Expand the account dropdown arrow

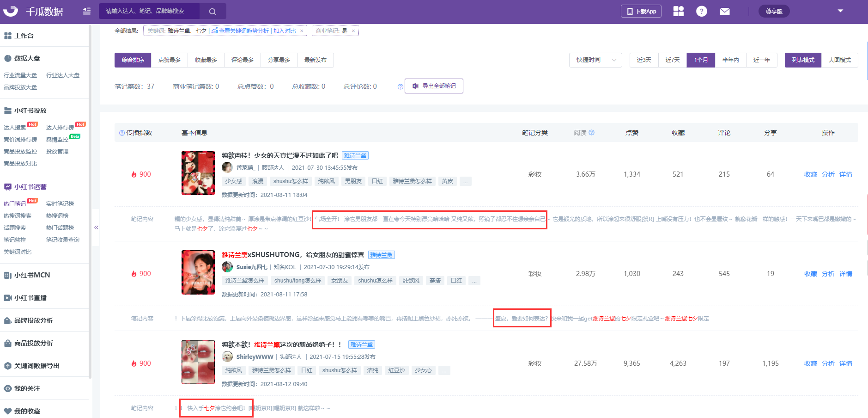point(840,11)
